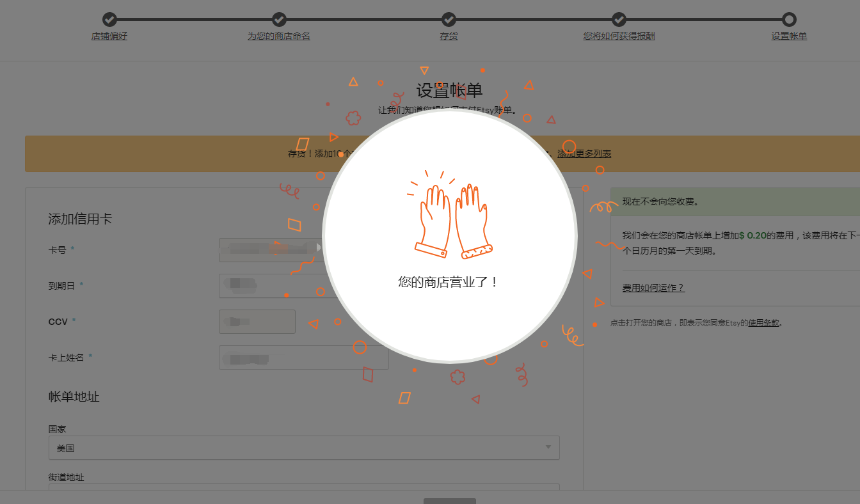Click the 添加更多列表 link in banner
Image resolution: width=860 pixels, height=504 pixels.
584,154
